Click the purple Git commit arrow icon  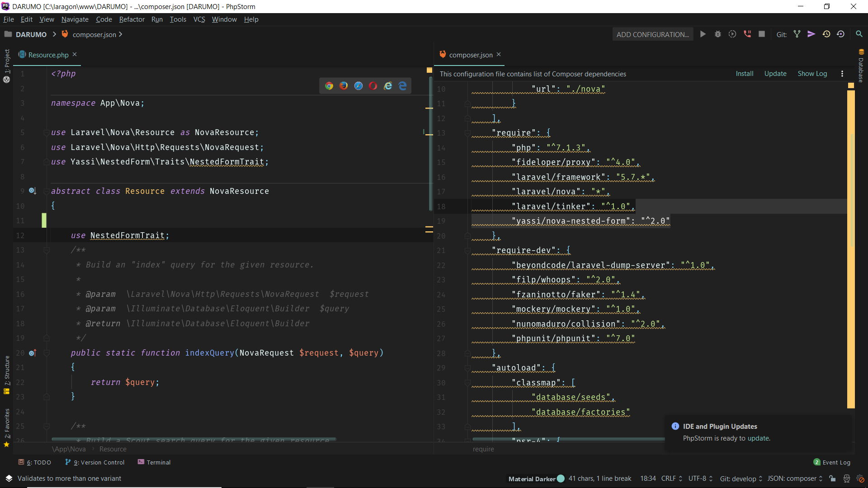(811, 34)
